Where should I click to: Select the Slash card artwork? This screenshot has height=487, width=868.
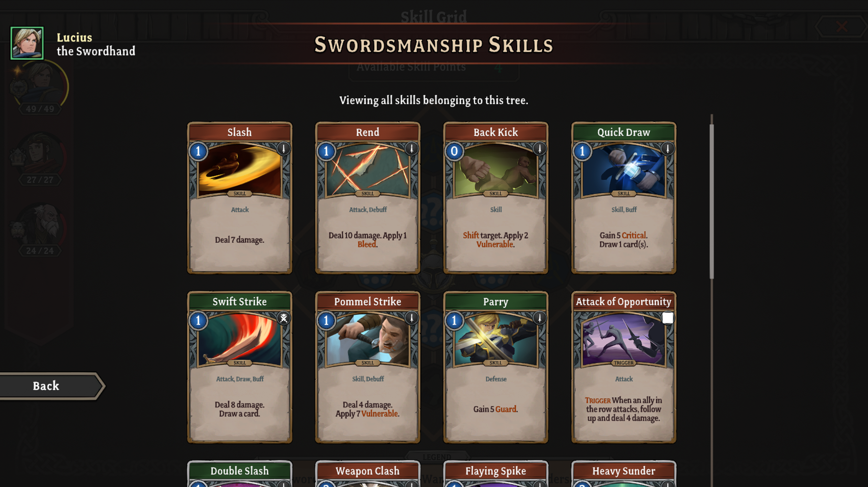click(x=239, y=170)
